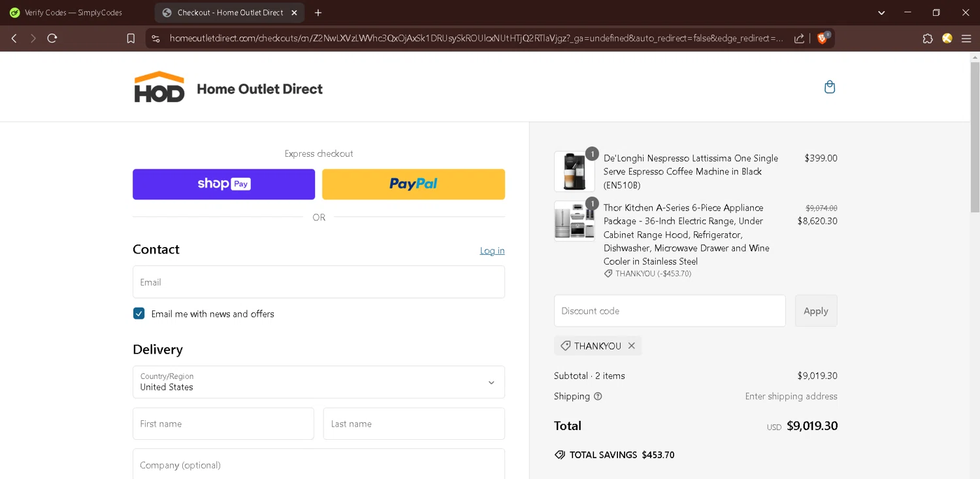Pay with Shop Pay button
The height and width of the screenshot is (479, 980).
coord(223,184)
